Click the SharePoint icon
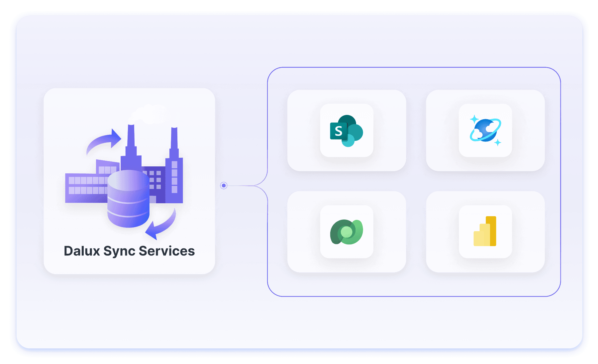This screenshot has width=598, height=364. [347, 131]
